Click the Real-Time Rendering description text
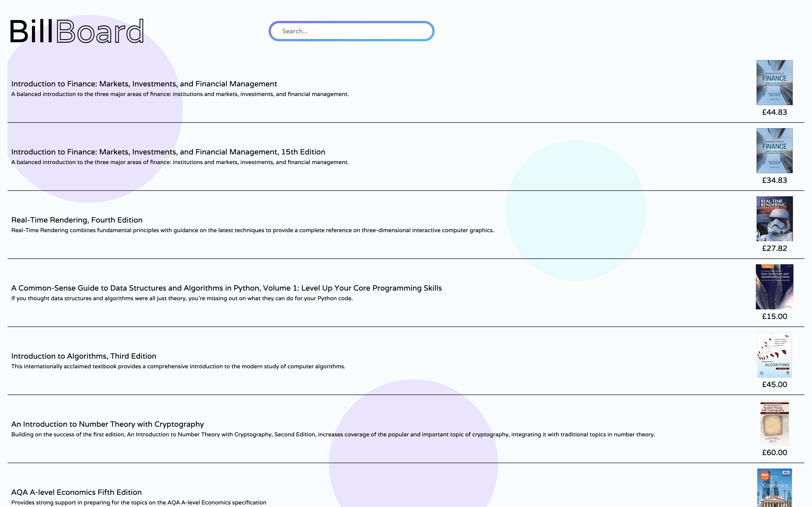The height and width of the screenshot is (507, 812). pyautogui.click(x=252, y=230)
